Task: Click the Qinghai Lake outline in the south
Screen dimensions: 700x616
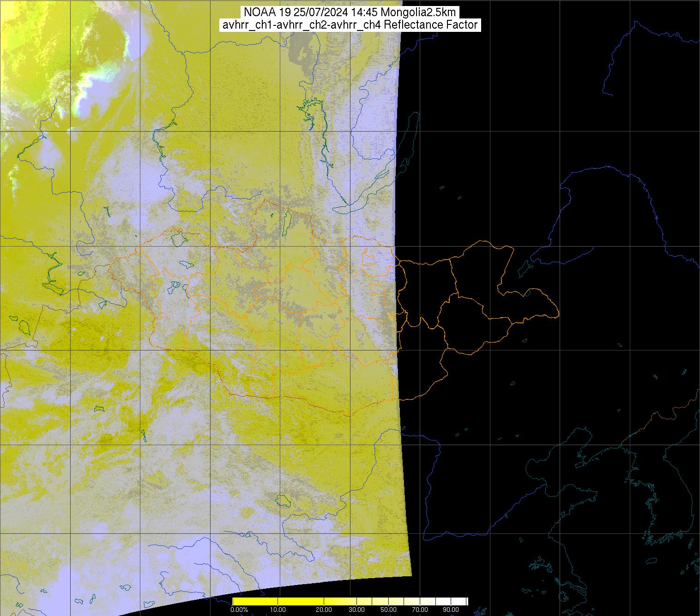Action: point(282,500)
